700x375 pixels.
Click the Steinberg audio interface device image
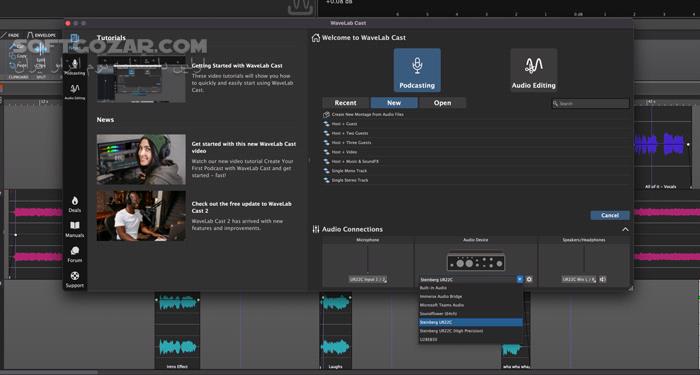point(476,262)
